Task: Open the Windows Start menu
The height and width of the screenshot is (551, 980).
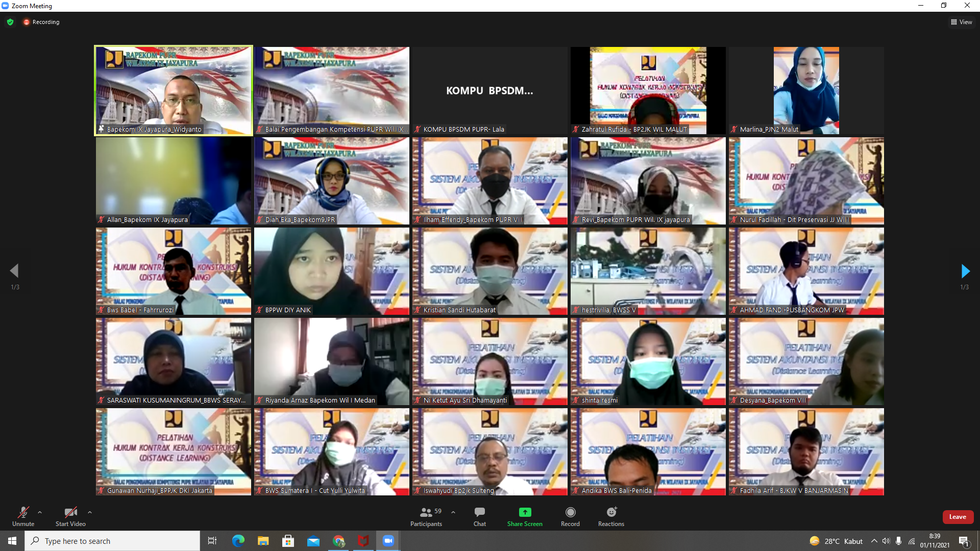Action: (x=12, y=541)
